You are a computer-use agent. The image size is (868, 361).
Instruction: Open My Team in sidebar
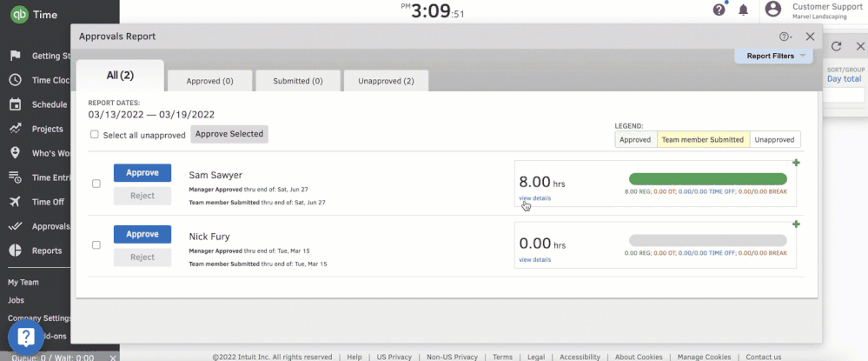click(23, 282)
